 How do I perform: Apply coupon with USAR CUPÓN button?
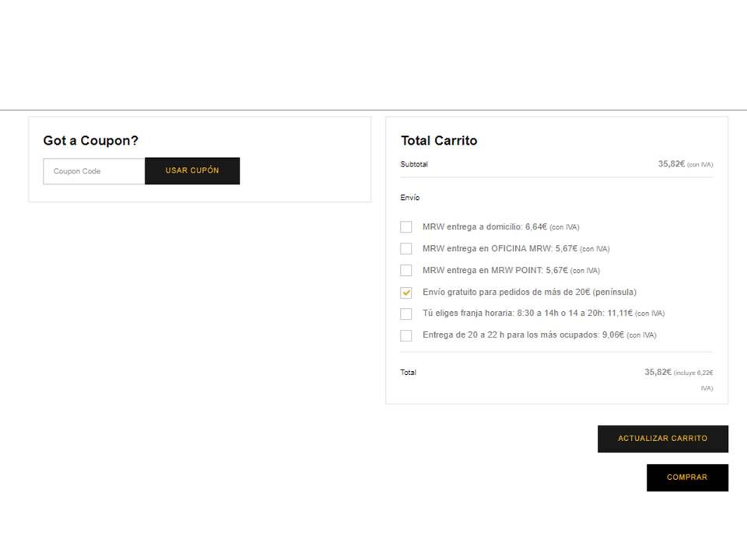[192, 171]
